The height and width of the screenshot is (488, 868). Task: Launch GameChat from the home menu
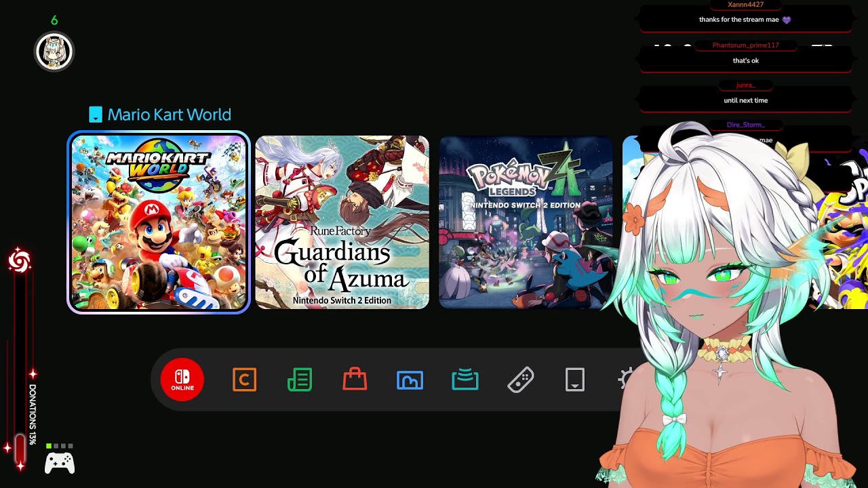[x=244, y=380]
